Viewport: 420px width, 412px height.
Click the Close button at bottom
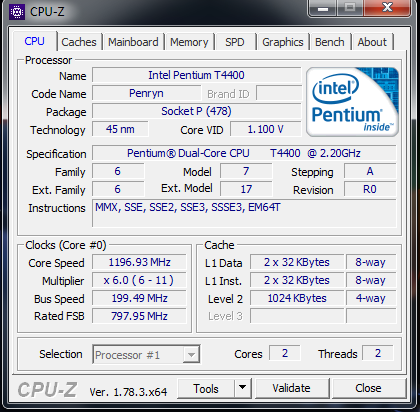(369, 388)
